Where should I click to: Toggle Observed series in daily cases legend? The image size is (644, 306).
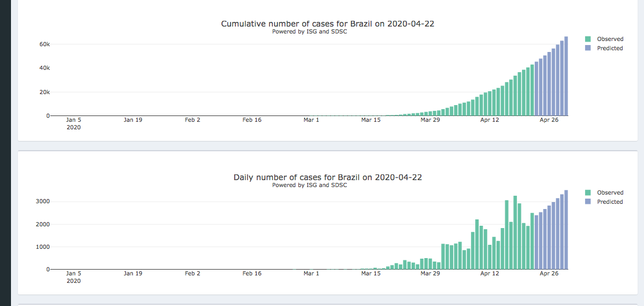pyautogui.click(x=610, y=193)
